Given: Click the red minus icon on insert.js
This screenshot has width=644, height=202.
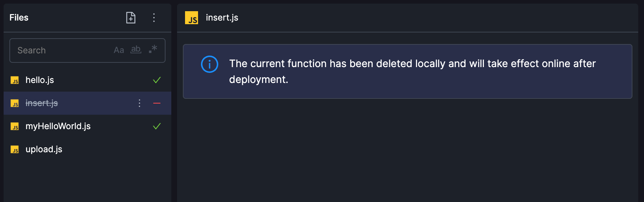Looking at the screenshot, I should (x=157, y=103).
